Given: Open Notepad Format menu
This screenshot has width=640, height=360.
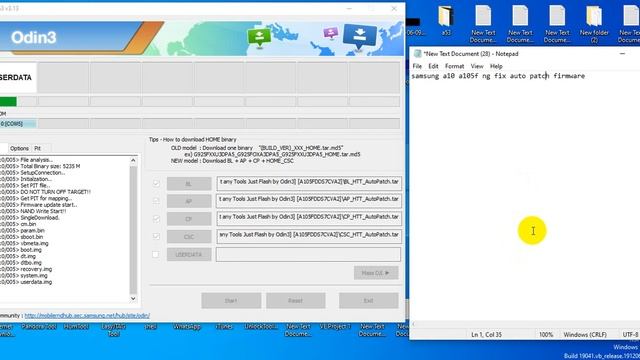Looking at the screenshot, I should click(454, 66).
